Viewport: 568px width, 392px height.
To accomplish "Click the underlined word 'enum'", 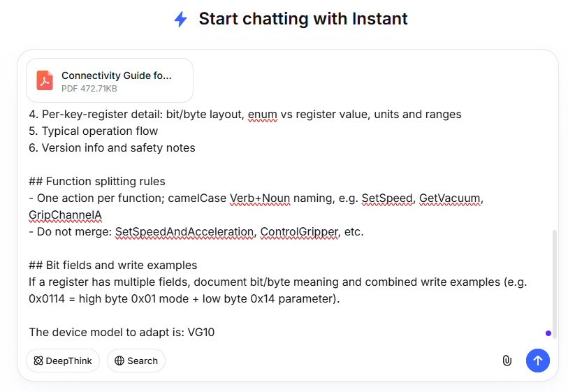I will point(262,115).
